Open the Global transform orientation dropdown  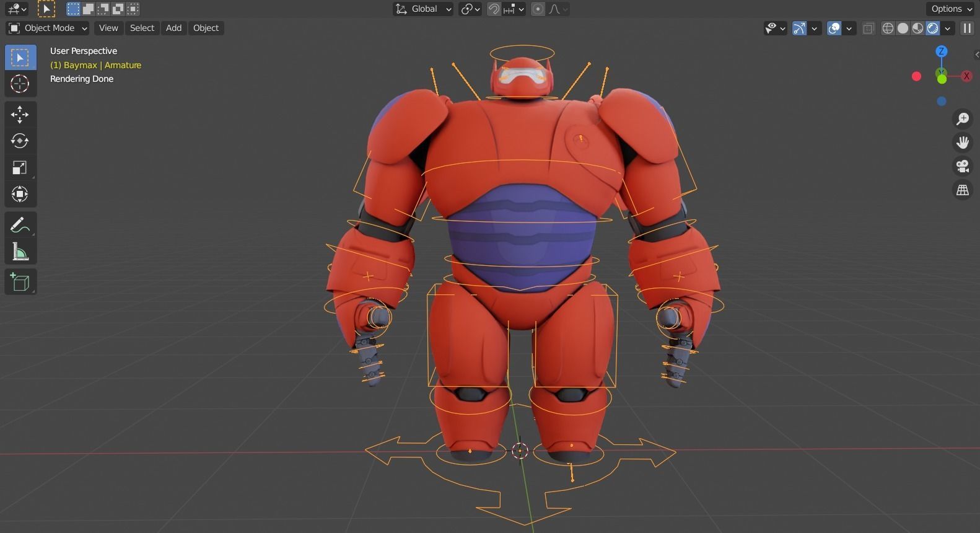(x=424, y=9)
